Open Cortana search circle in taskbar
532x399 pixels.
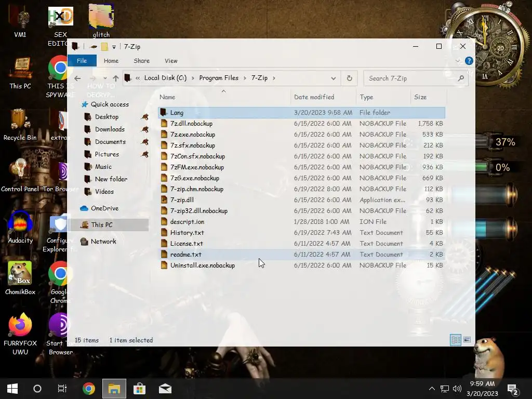37,389
